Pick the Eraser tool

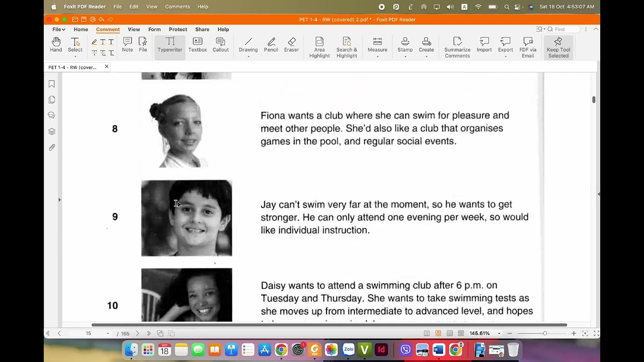[x=291, y=45]
